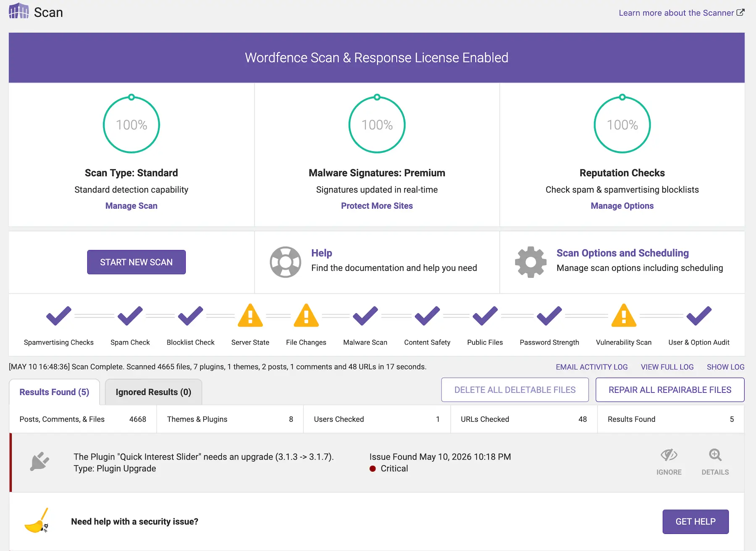Viewport: 756px width, 551px height.
Task: Open the Protect More Sites link
Action: (x=377, y=206)
